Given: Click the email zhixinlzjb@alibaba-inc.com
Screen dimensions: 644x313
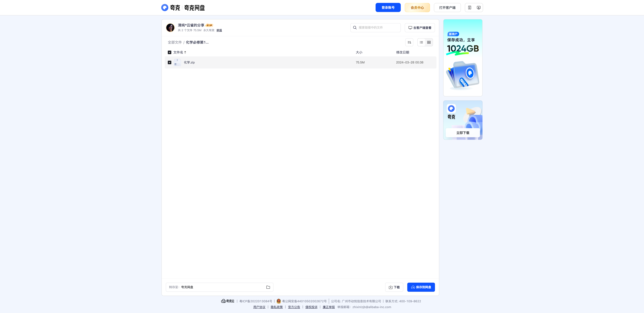Looking at the screenshot, I should click(x=372, y=307).
